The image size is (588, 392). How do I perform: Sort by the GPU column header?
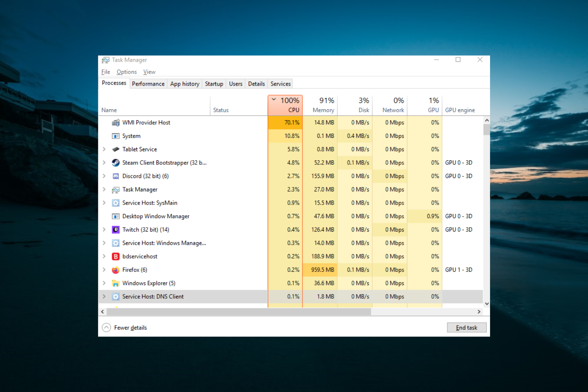[425, 105]
